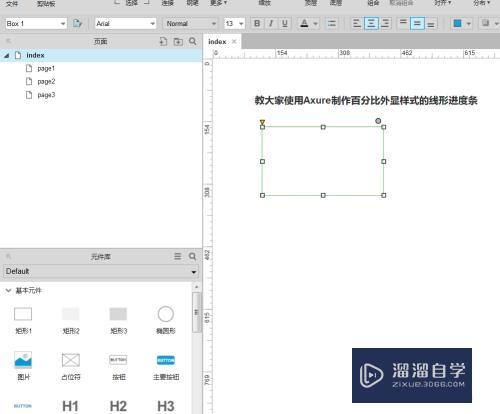500x414 pixels.
Task: Align text left
Action: pos(357,23)
